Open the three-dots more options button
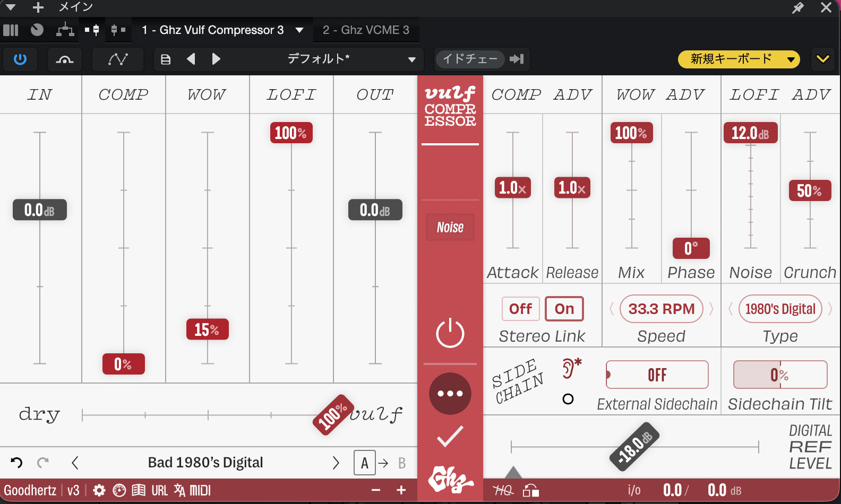 point(450,394)
